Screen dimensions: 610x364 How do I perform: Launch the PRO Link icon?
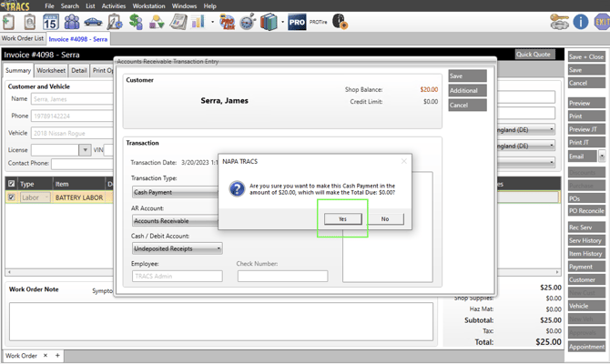pyautogui.click(x=228, y=22)
